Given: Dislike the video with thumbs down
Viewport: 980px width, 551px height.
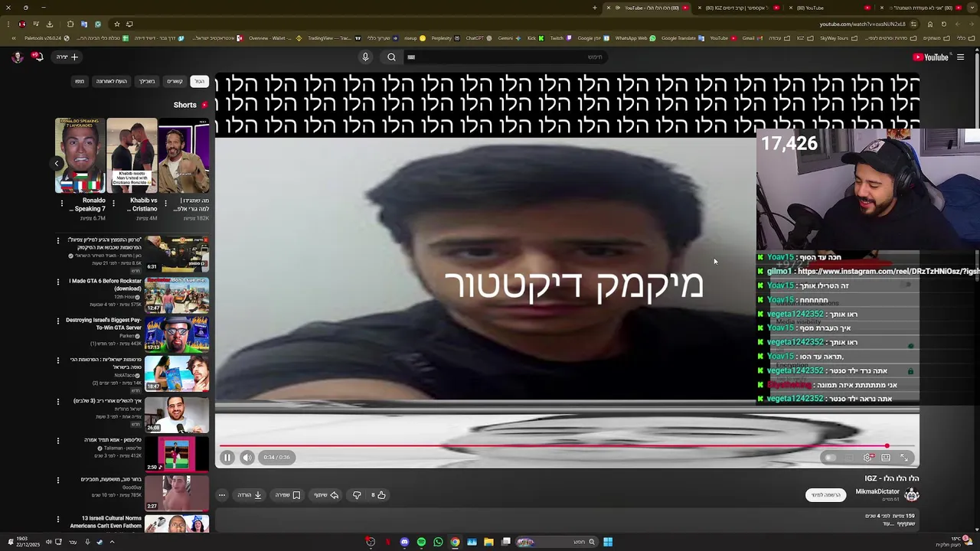Looking at the screenshot, I should pos(357,495).
